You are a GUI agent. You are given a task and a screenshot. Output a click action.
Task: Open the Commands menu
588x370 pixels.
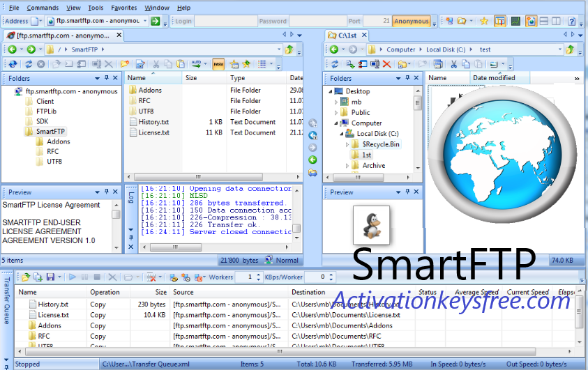coord(43,8)
